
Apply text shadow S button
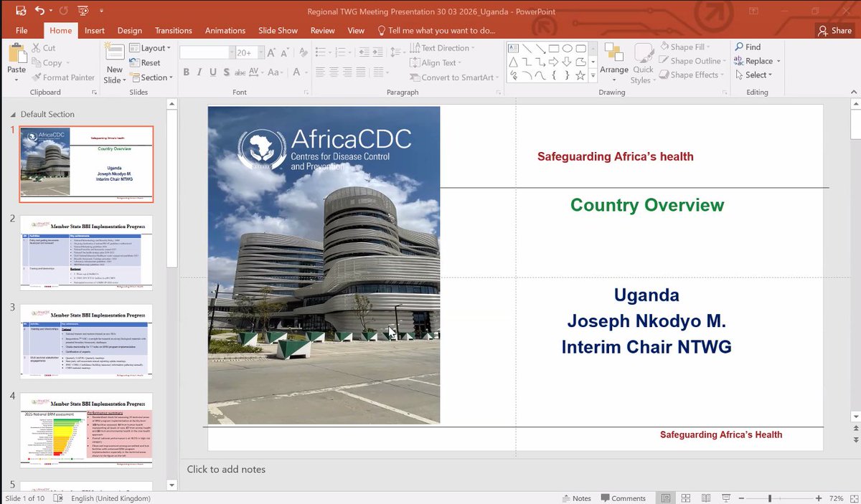click(227, 72)
